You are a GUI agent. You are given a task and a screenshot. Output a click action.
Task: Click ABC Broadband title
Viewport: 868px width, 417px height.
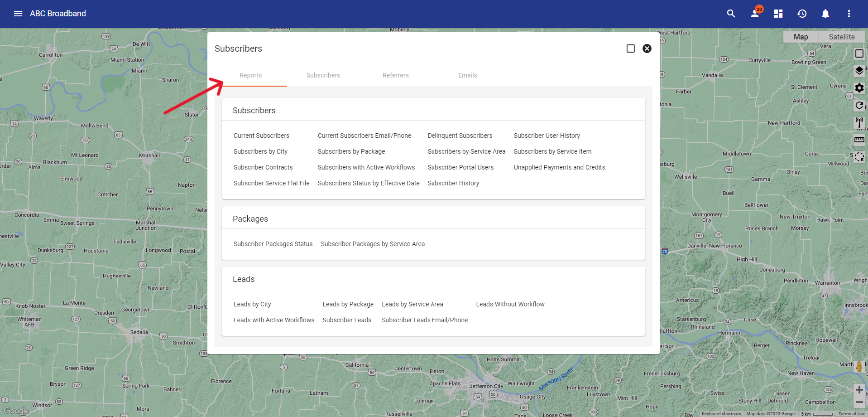pyautogui.click(x=58, y=14)
